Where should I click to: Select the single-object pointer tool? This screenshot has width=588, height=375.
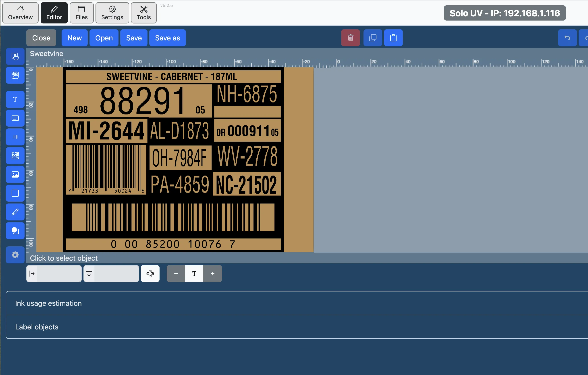click(15, 57)
